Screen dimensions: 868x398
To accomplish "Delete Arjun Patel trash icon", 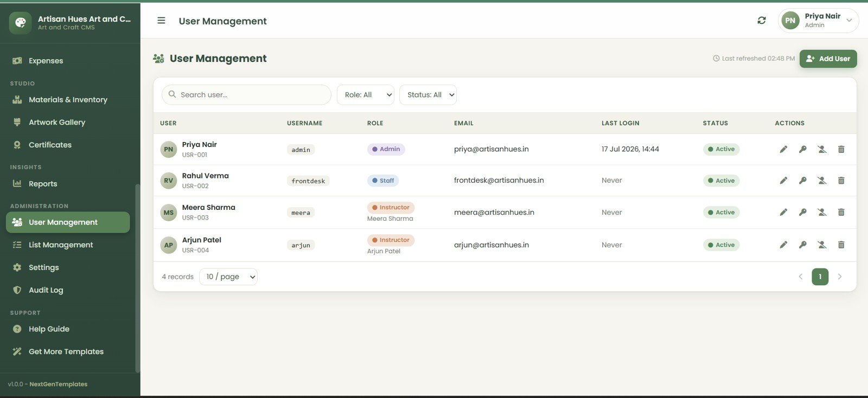I will 841,245.
